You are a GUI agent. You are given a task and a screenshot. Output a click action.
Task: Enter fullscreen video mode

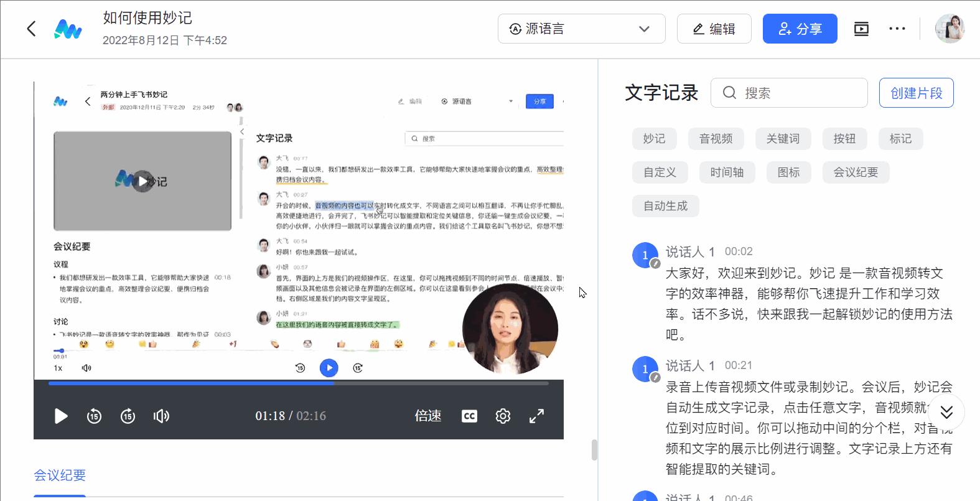pyautogui.click(x=536, y=416)
